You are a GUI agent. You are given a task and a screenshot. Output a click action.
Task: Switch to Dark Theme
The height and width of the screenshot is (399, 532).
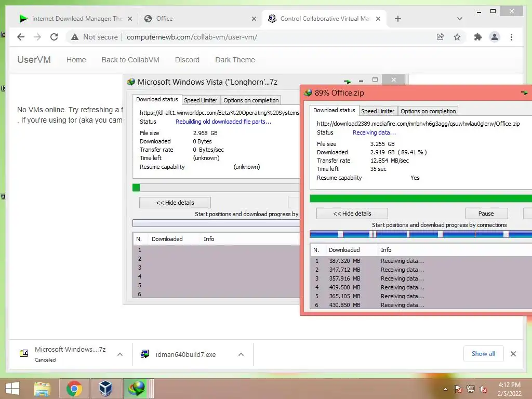235,60
